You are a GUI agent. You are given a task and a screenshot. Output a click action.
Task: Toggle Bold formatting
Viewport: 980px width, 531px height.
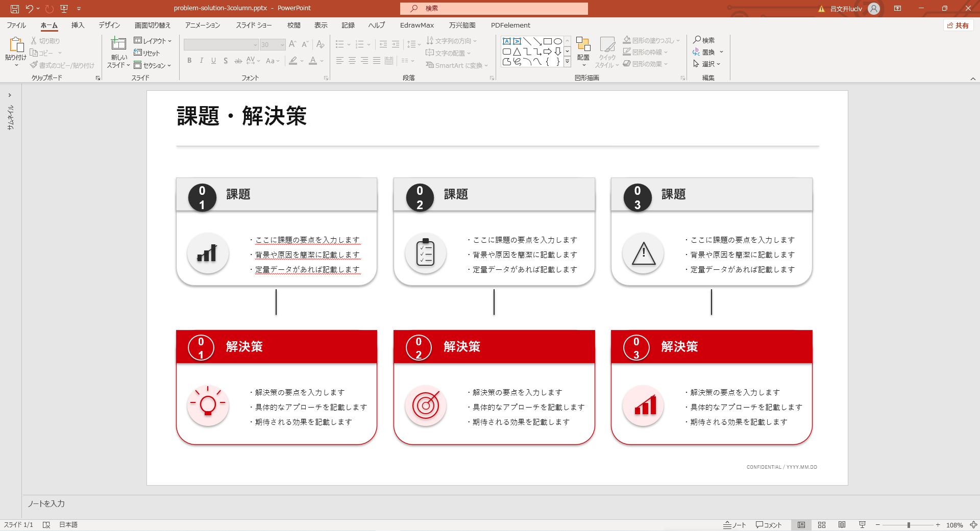click(x=189, y=61)
